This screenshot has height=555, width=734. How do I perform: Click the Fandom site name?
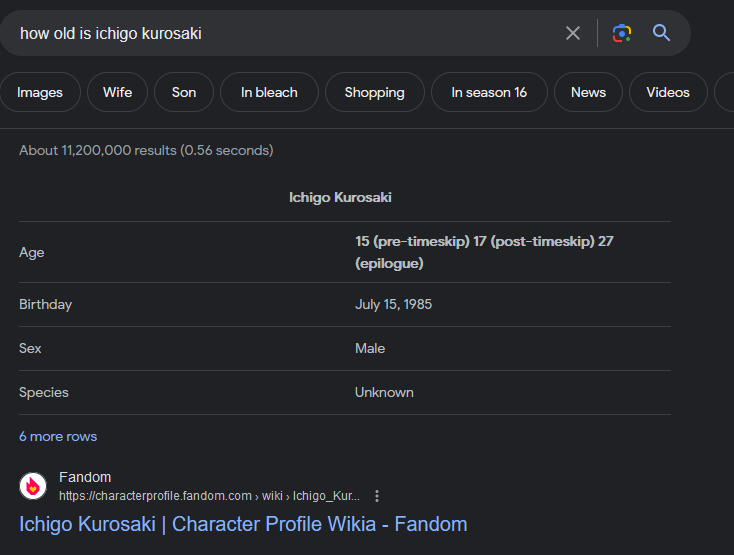(x=85, y=477)
